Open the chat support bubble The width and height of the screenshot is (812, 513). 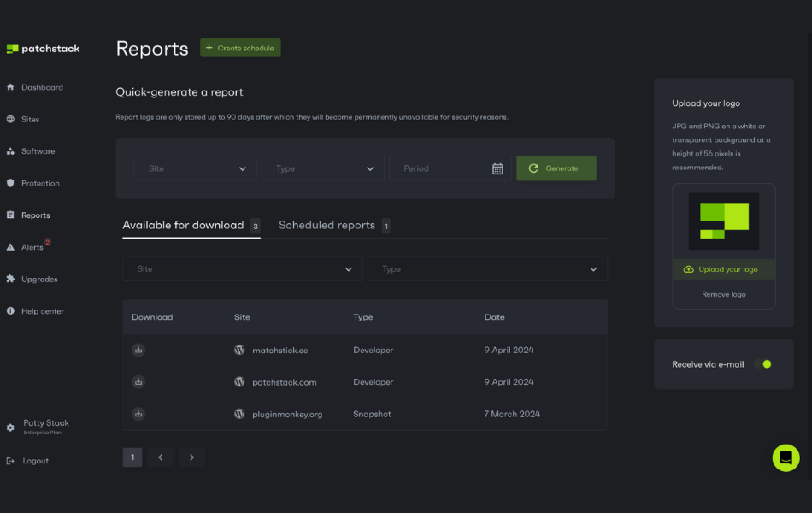(x=786, y=458)
